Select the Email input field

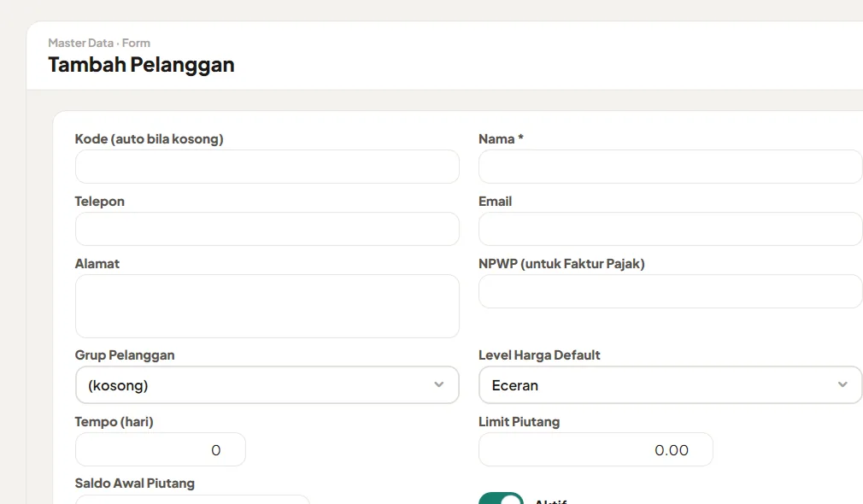coord(671,229)
